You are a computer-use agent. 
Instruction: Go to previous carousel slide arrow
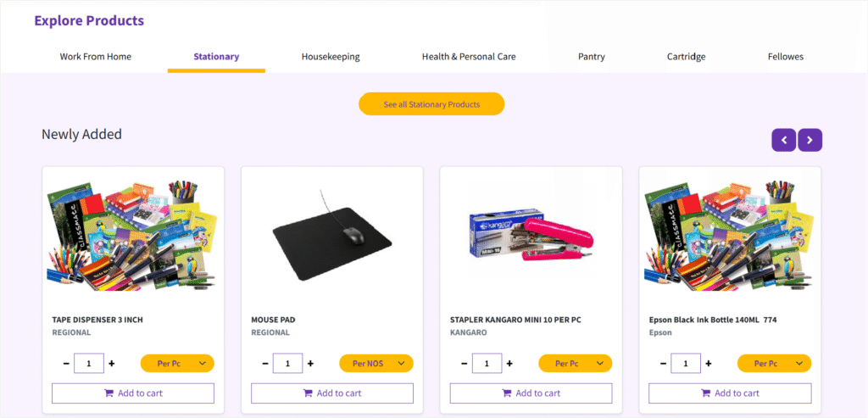tap(783, 140)
